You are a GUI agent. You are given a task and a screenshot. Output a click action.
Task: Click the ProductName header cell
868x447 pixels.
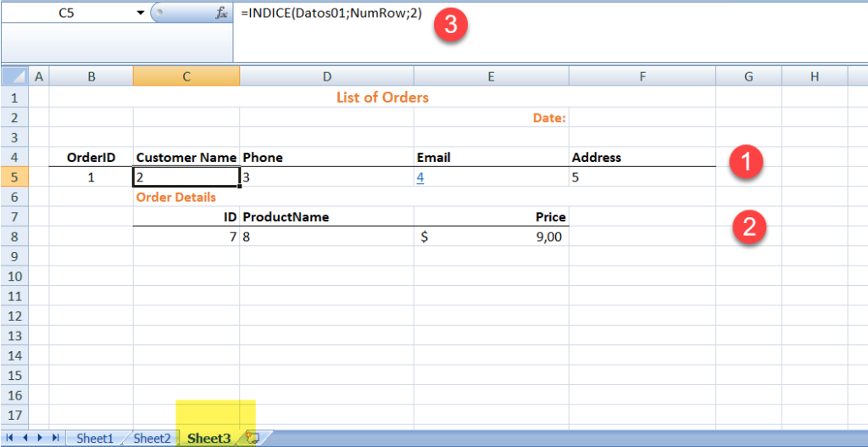(x=326, y=217)
